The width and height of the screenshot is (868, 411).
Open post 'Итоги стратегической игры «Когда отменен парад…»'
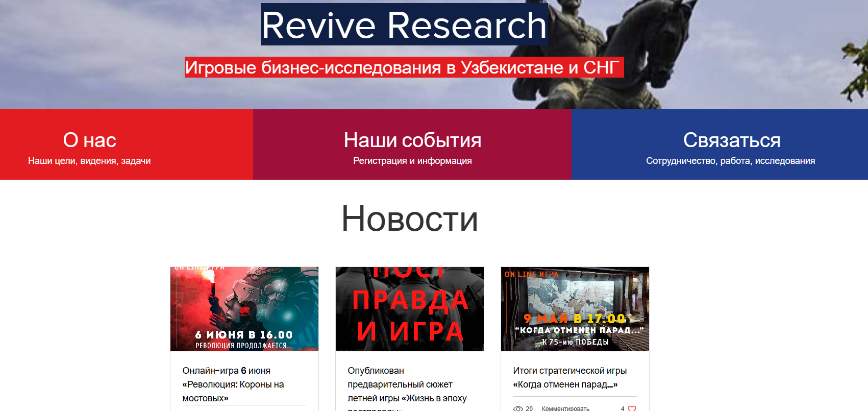(x=569, y=377)
